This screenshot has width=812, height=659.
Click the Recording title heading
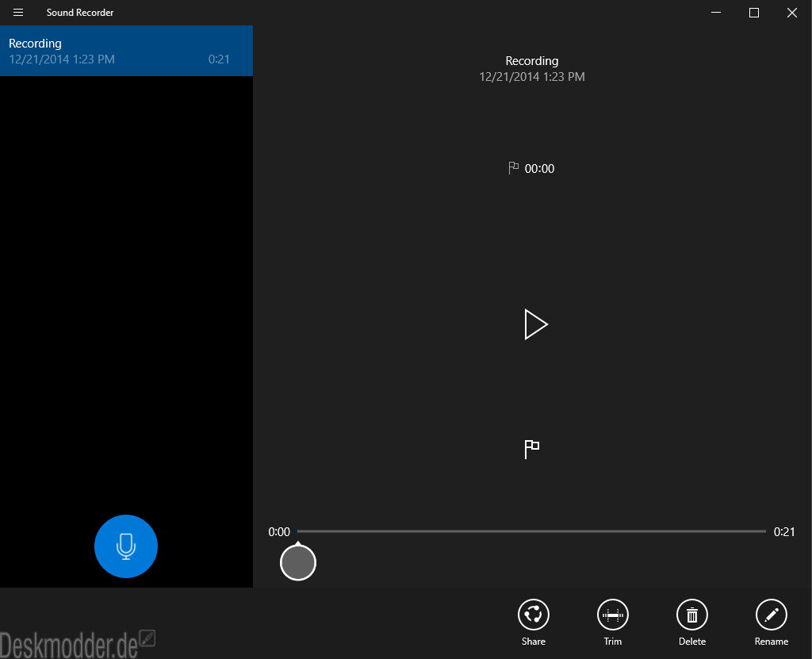tap(532, 60)
